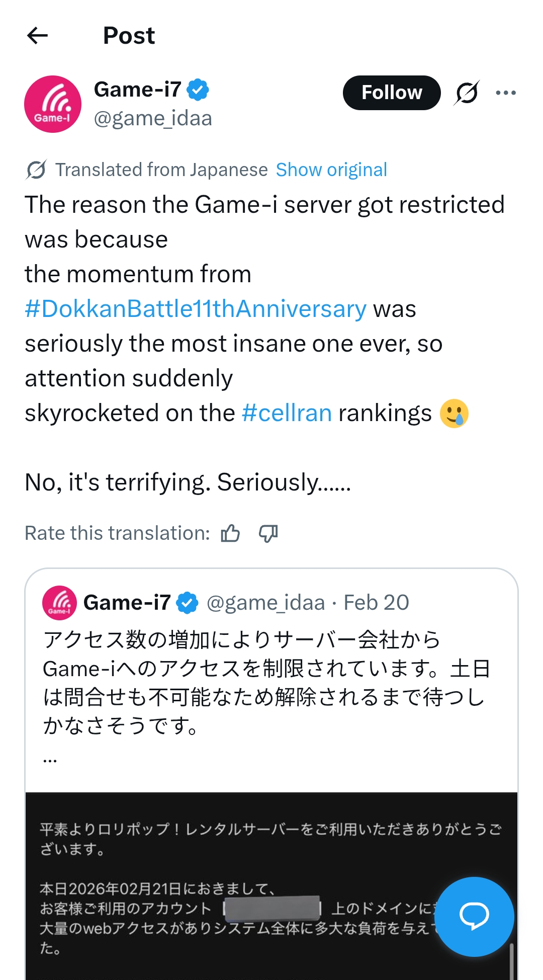Screen dimensions: 543x980
Task: Open the #DokkanBattle11thAnniversary hashtag
Action: click(x=196, y=309)
